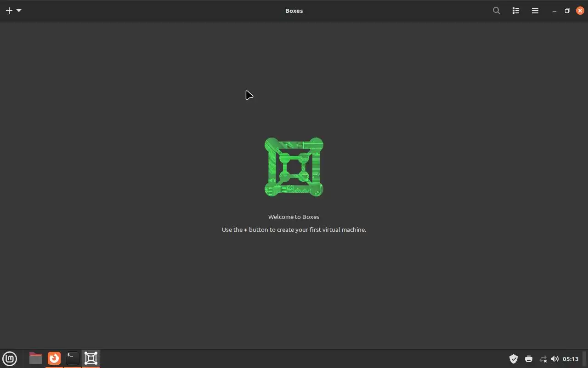
Task: Click the green Boxes cube logo
Action: [294, 167]
